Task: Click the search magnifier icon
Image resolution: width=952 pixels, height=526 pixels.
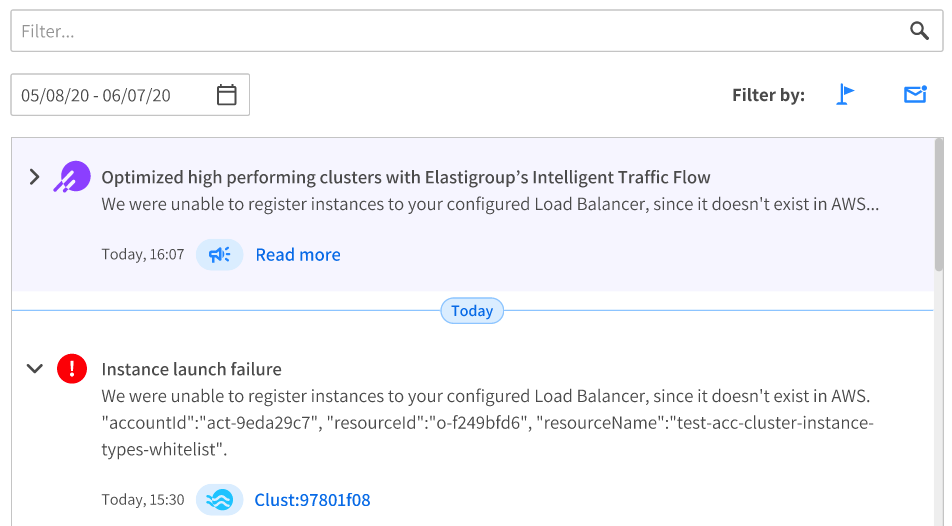Action: pyautogui.click(x=919, y=31)
